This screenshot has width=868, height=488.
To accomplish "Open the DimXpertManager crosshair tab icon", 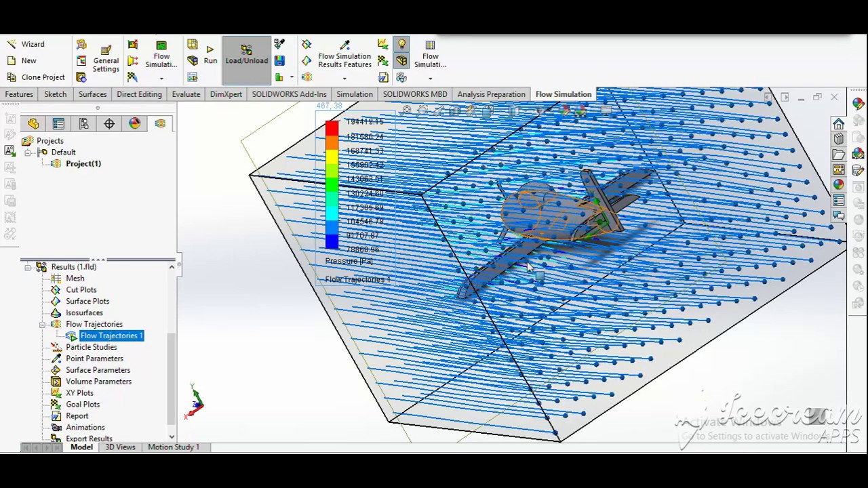I will pyautogui.click(x=109, y=123).
